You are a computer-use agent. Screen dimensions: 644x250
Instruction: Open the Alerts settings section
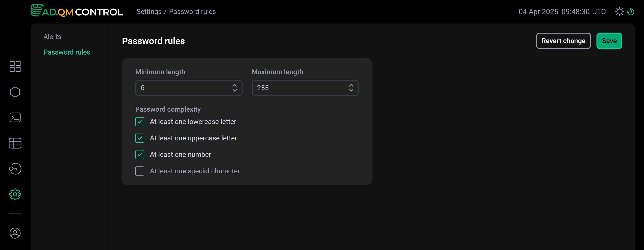pyautogui.click(x=52, y=36)
